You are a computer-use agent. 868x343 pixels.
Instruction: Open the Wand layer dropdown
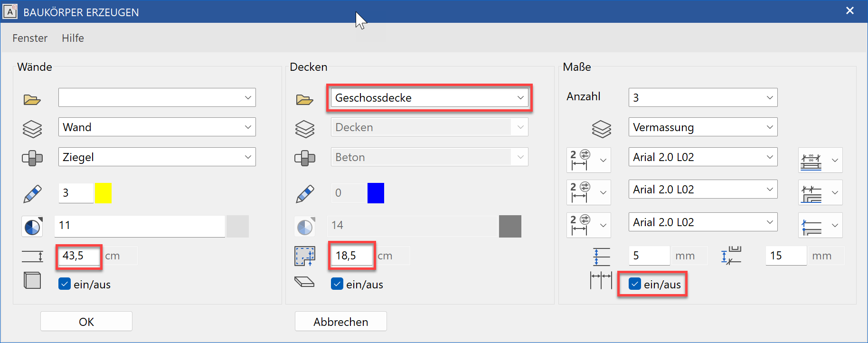click(157, 127)
